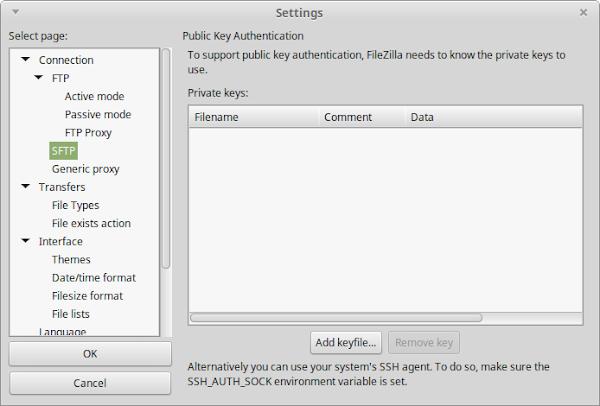Click the Comment column header
Screen dimensions: 600x406
point(362,117)
